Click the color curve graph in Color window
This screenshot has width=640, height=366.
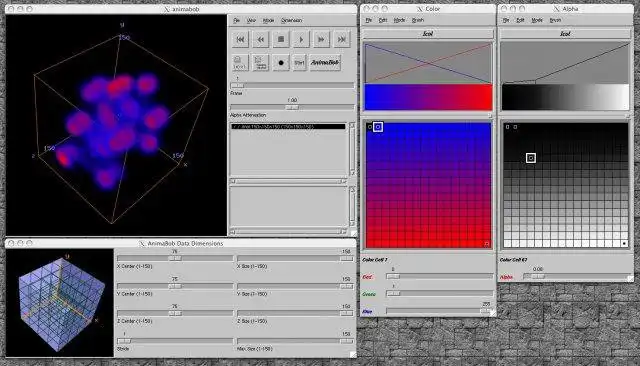[428, 63]
